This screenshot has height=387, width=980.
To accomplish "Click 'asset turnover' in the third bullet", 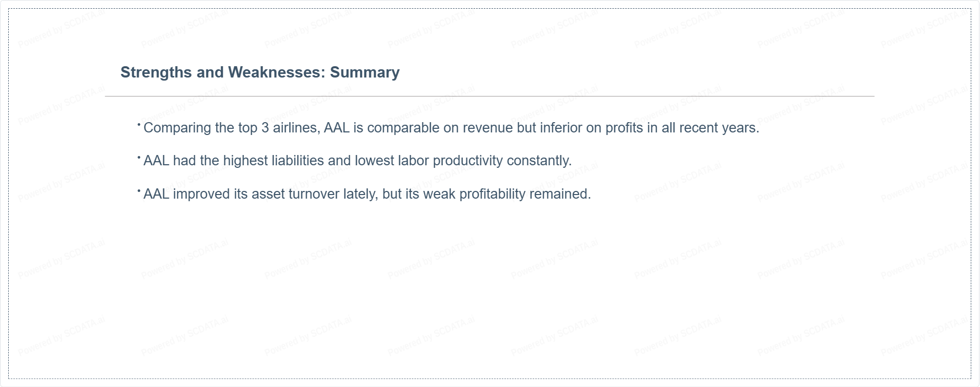I will 295,194.
